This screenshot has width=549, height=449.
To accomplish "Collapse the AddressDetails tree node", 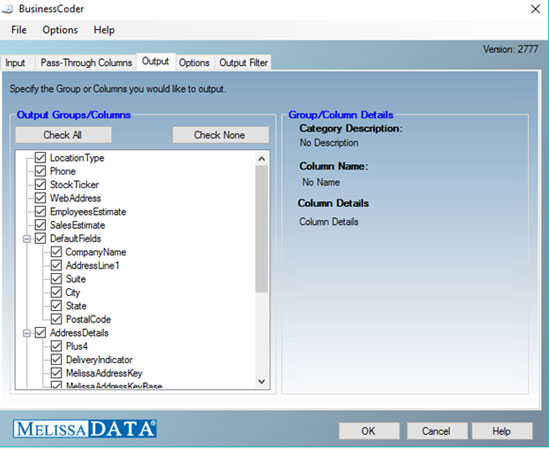I will point(27,333).
